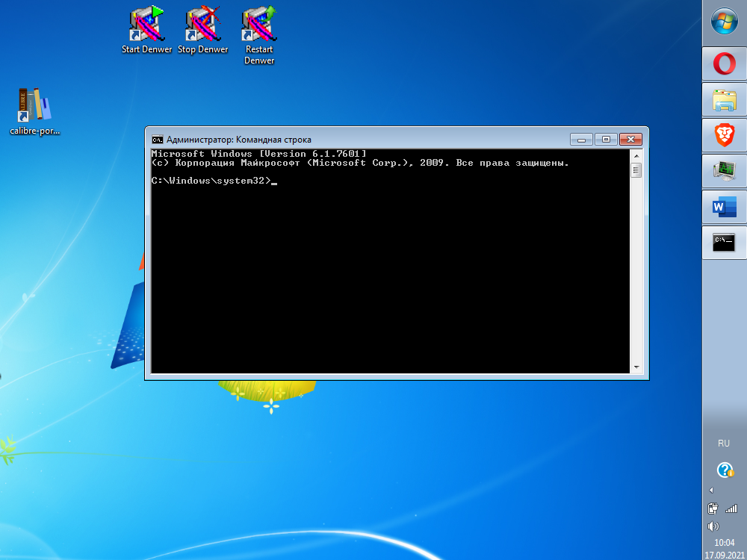Open Brave browser from the taskbar

coord(724,135)
